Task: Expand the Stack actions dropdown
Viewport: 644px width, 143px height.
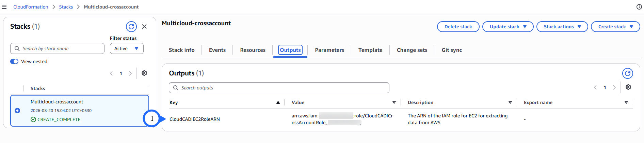Action: (562, 27)
